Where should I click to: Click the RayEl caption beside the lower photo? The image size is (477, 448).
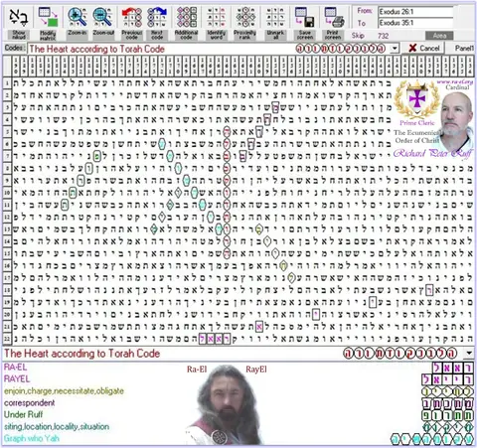tap(256, 370)
